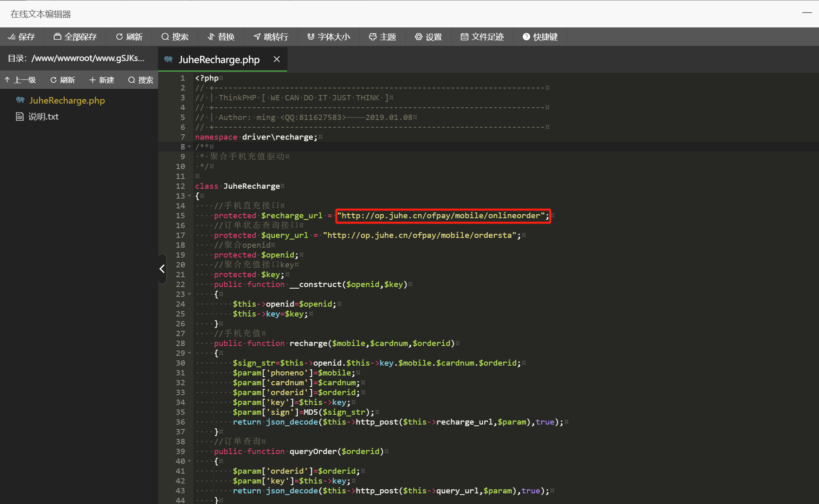Click the ThinkPHP comment on line 3
Viewport: 819px width, 504px height.
point(292,97)
